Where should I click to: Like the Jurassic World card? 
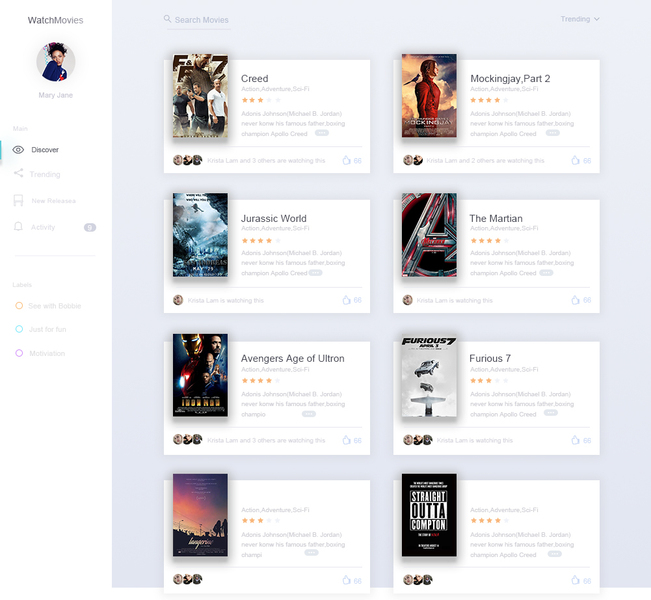click(x=346, y=300)
